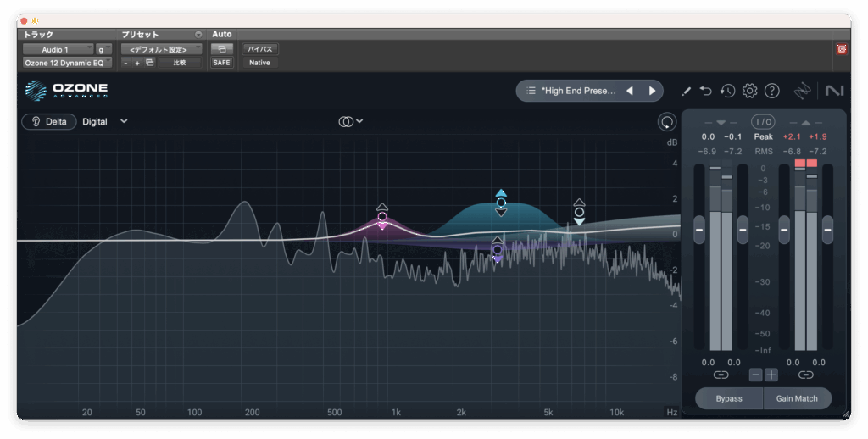
Task: Click the undo arrow icon
Action: point(706,91)
